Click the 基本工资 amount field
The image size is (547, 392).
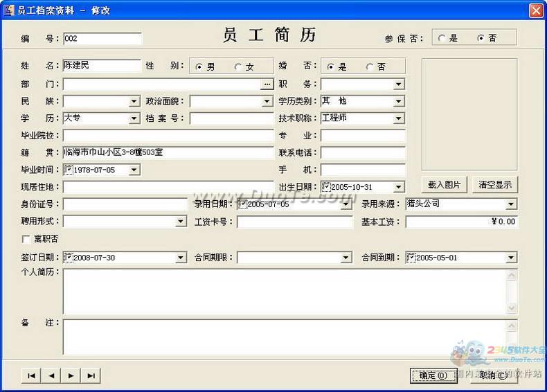(x=462, y=222)
